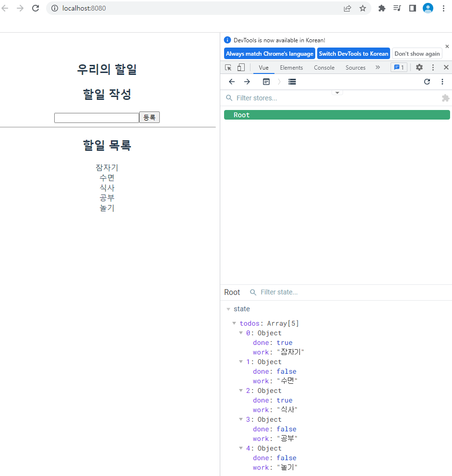The width and height of the screenshot is (452, 476).
Task: Reload the page with browser refresh icon
Action: (x=36, y=8)
